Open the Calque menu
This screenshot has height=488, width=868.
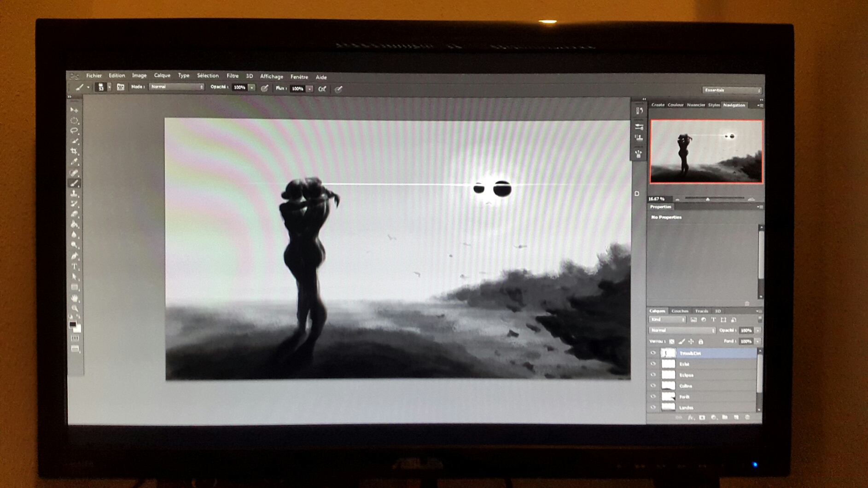click(x=162, y=76)
